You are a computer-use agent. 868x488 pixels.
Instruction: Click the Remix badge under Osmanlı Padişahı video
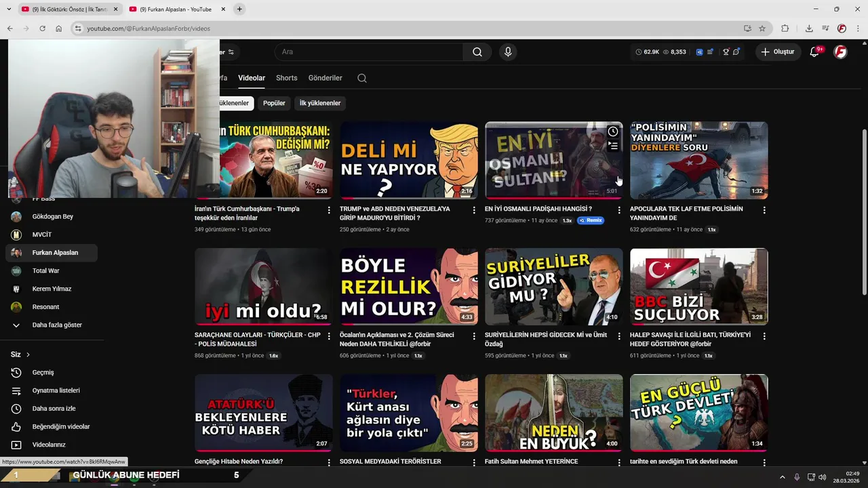[590, 220]
